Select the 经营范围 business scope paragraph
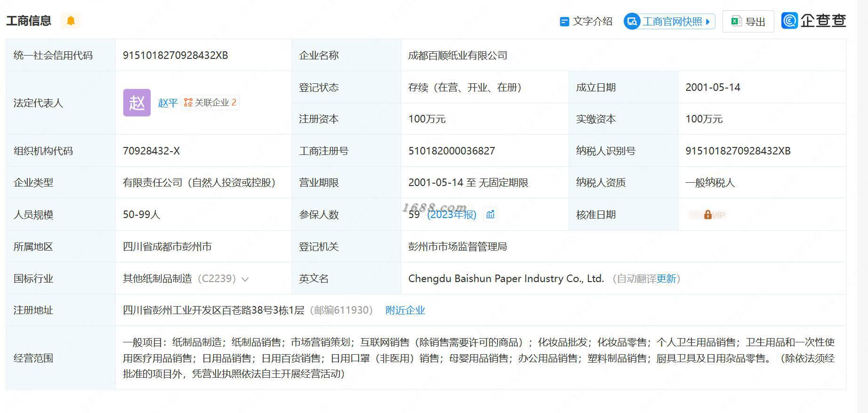The width and height of the screenshot is (868, 413). 479,358
